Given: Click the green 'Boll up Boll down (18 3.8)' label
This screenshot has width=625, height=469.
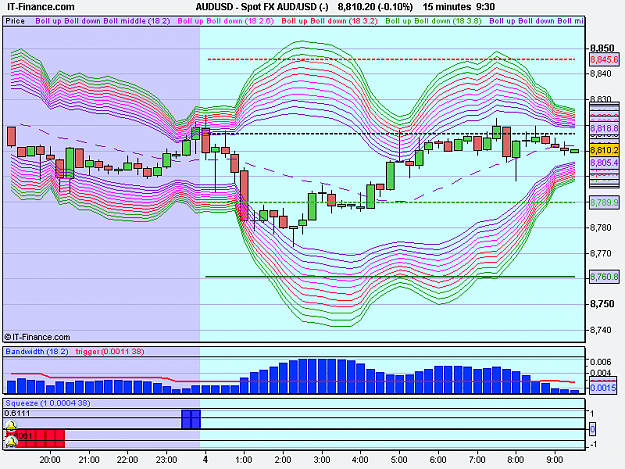Looking at the screenshot, I should pos(434,21).
